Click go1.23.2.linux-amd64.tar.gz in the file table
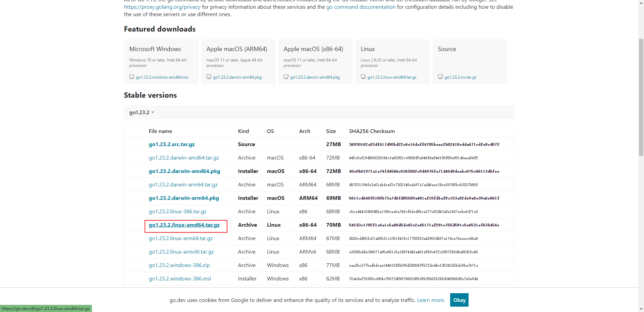644x312 pixels. click(184, 225)
